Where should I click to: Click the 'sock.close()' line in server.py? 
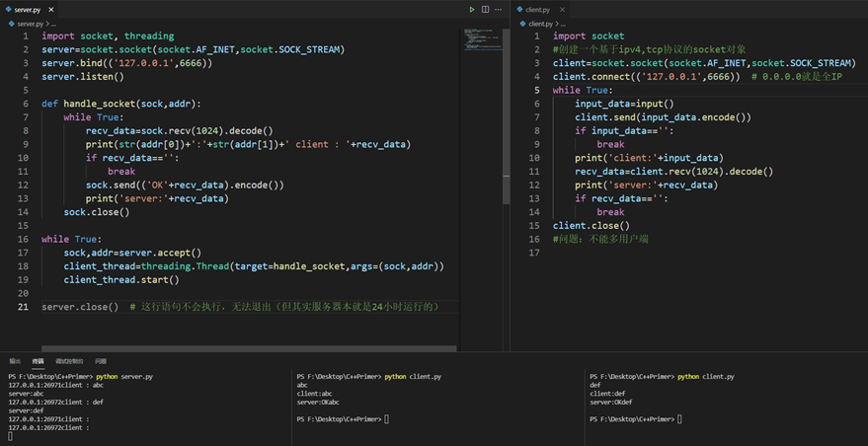(97, 212)
